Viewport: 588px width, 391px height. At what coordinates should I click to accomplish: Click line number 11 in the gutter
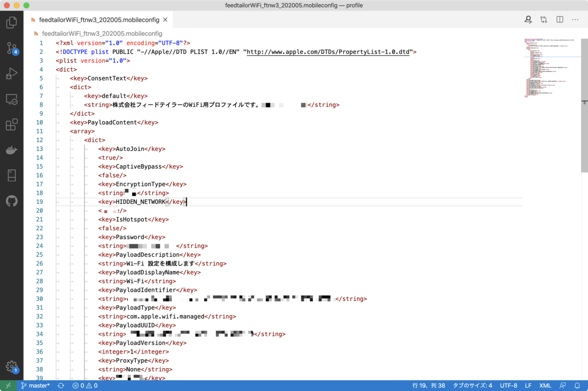click(40, 131)
